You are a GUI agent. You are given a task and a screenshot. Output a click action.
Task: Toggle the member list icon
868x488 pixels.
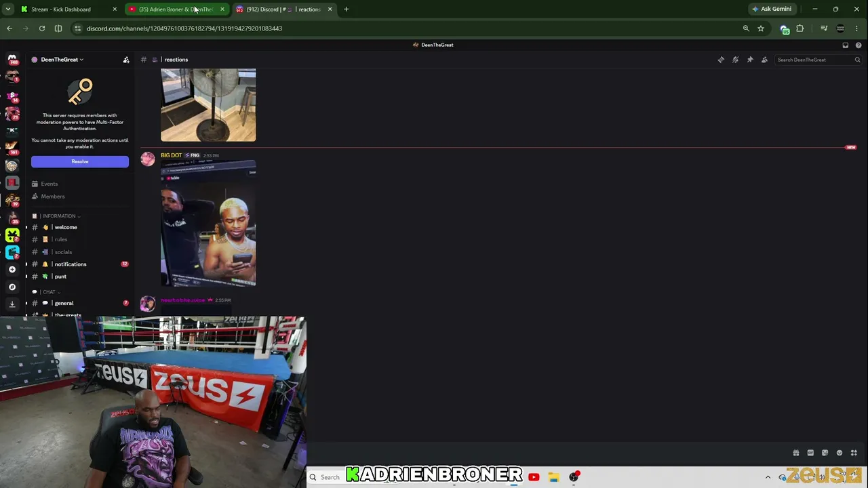(x=764, y=60)
